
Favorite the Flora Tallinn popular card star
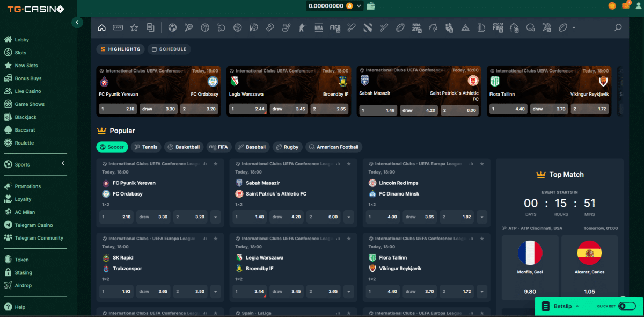point(481,239)
